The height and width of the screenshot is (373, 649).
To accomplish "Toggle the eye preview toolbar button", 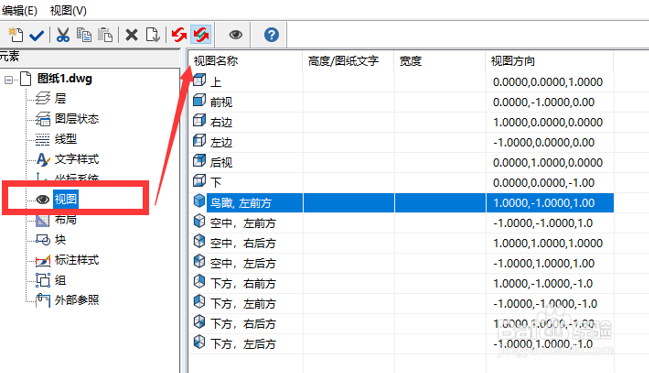I will tap(236, 35).
